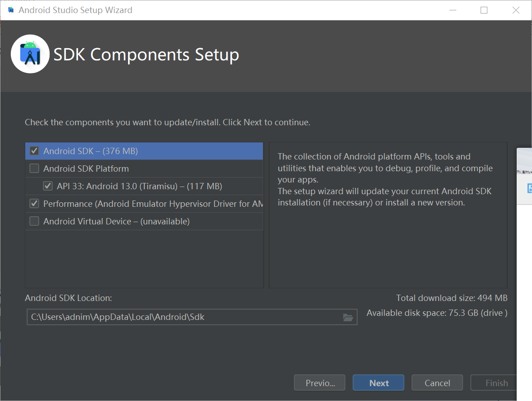Click the Finish button
This screenshot has width=532, height=401.
[x=496, y=383]
